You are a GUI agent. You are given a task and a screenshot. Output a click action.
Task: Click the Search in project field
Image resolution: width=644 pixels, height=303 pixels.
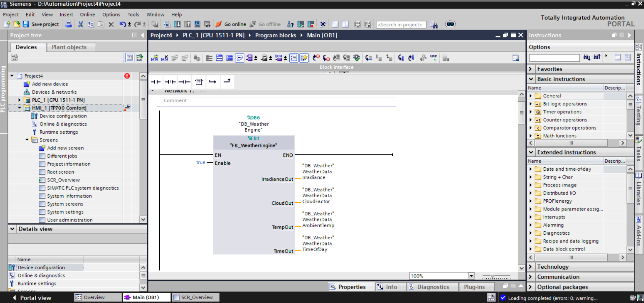[x=401, y=25]
